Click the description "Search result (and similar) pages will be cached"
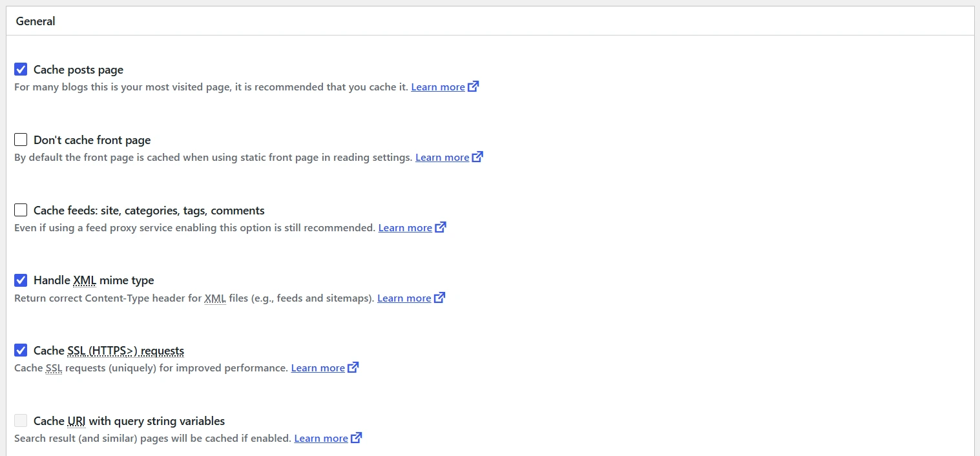This screenshot has height=456, width=980. [153, 439]
